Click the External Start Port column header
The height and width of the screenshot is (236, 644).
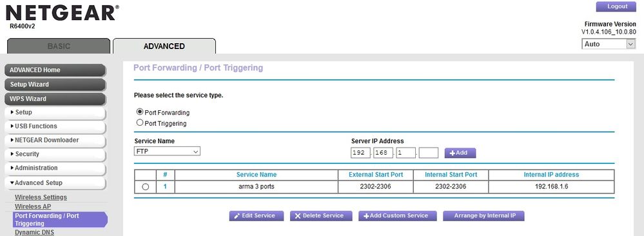(x=376, y=175)
